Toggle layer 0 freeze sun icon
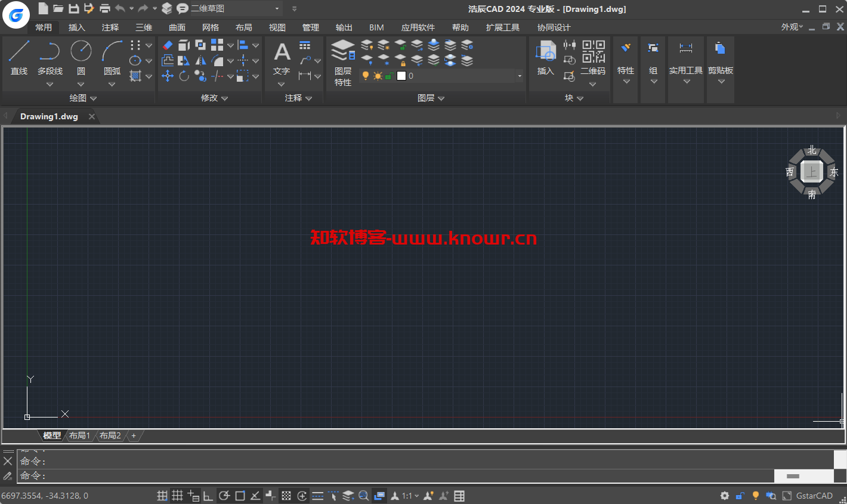Screen dimensions: 847x504 [378, 76]
